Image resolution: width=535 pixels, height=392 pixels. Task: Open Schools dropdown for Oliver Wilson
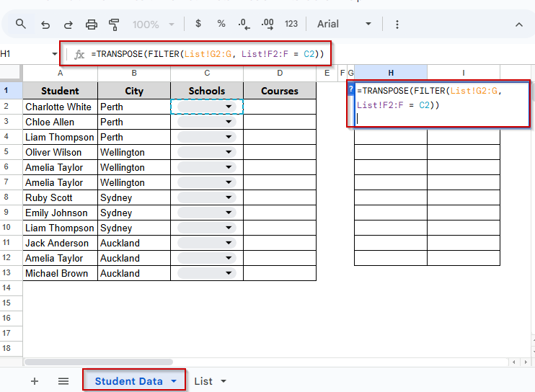(229, 152)
